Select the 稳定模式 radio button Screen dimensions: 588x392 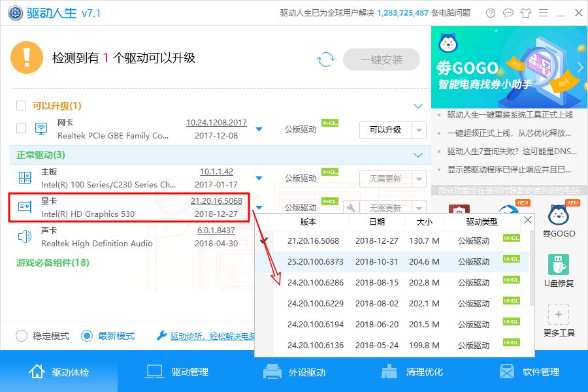point(22,336)
